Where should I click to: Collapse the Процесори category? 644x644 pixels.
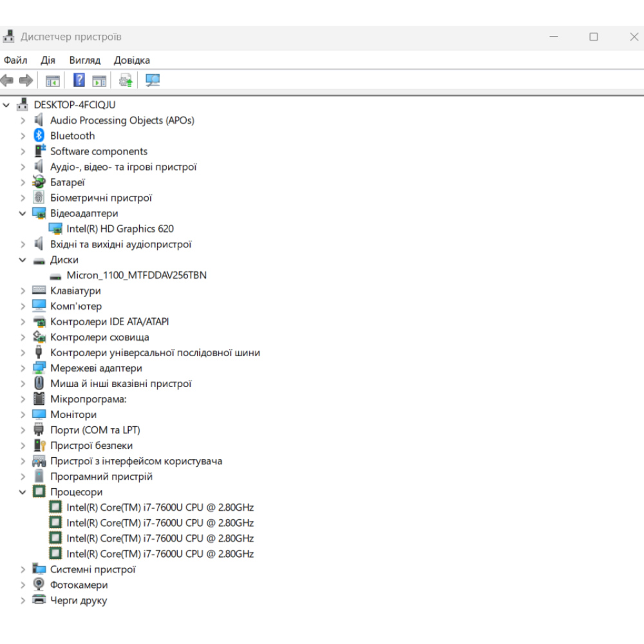coord(23,492)
